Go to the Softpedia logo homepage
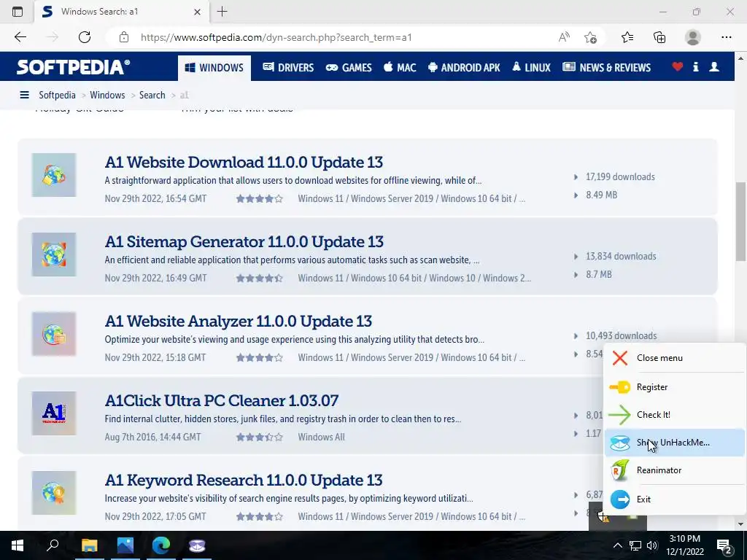 [74, 66]
